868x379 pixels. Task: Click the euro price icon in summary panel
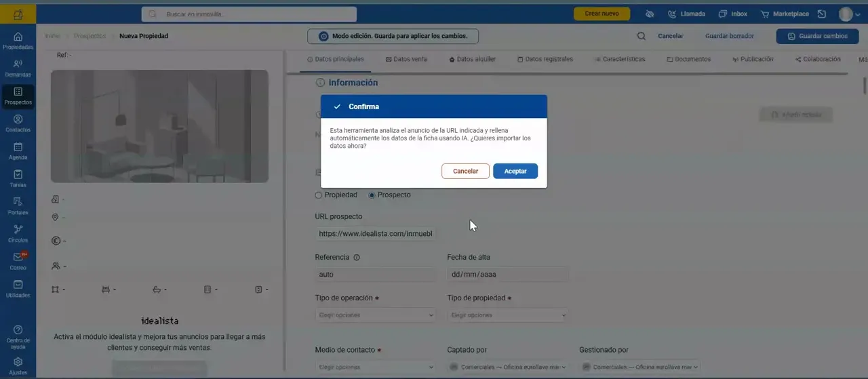(55, 241)
